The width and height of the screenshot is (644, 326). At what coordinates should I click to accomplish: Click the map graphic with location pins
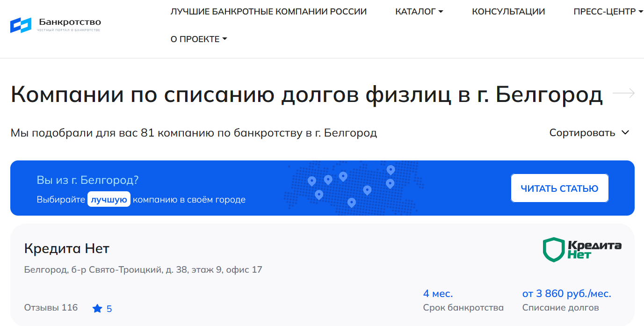coord(354,188)
